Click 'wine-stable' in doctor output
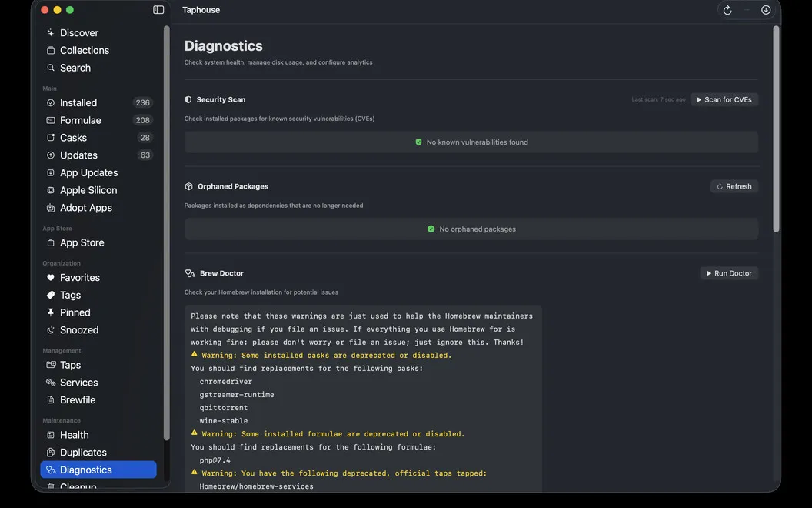The height and width of the screenshot is (508, 812). pos(223,421)
